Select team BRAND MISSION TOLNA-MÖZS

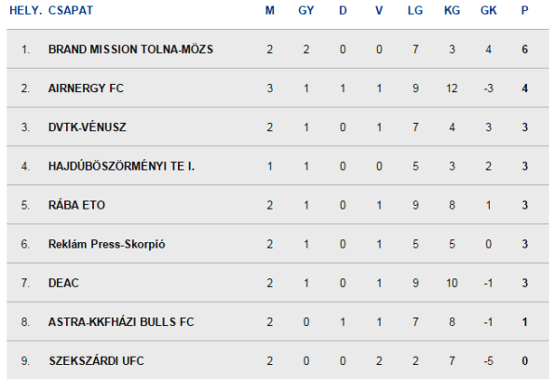[130, 49]
